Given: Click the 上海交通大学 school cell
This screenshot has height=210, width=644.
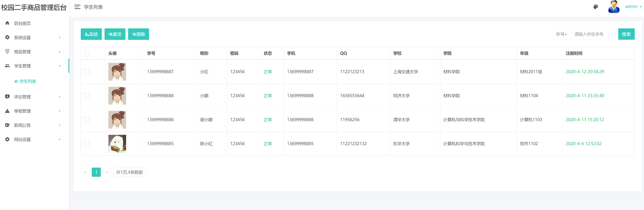Looking at the screenshot, I should pyautogui.click(x=405, y=72).
